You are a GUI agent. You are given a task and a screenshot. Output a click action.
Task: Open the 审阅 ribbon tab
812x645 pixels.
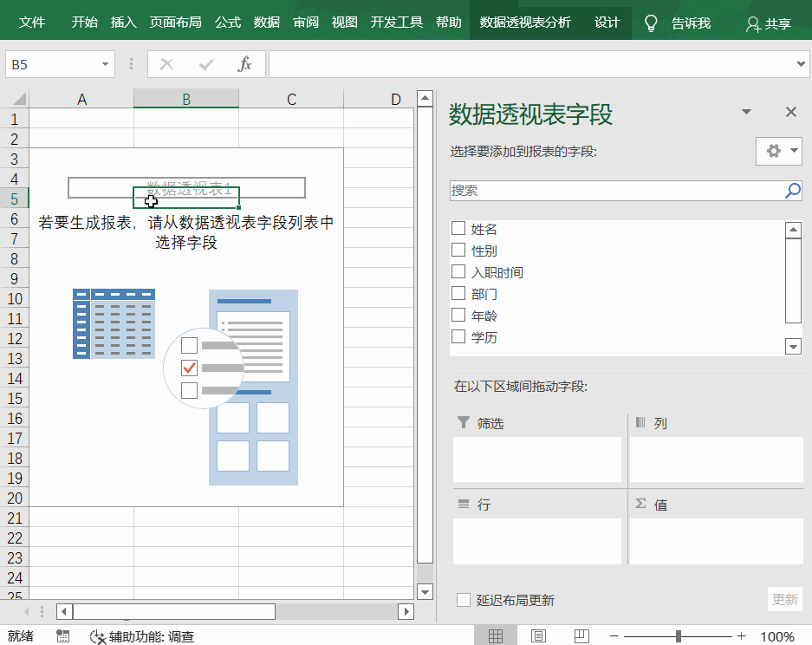pos(306,23)
